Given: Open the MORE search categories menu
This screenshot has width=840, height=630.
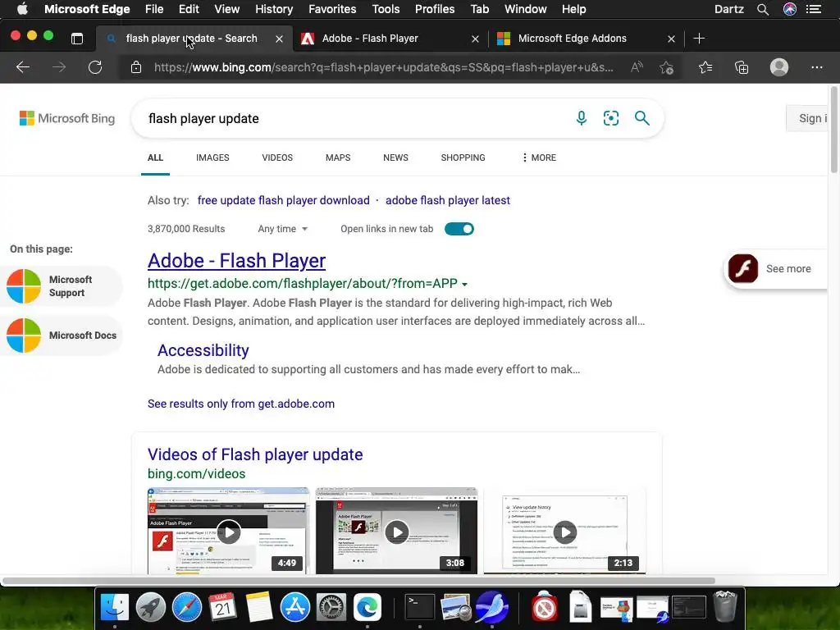Looking at the screenshot, I should pyautogui.click(x=538, y=157).
